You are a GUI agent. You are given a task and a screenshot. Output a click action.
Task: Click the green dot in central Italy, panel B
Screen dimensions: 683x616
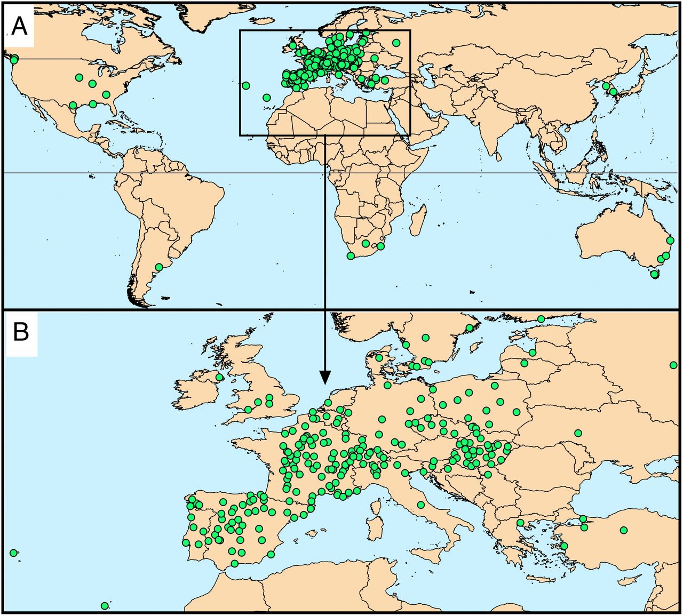point(420,505)
